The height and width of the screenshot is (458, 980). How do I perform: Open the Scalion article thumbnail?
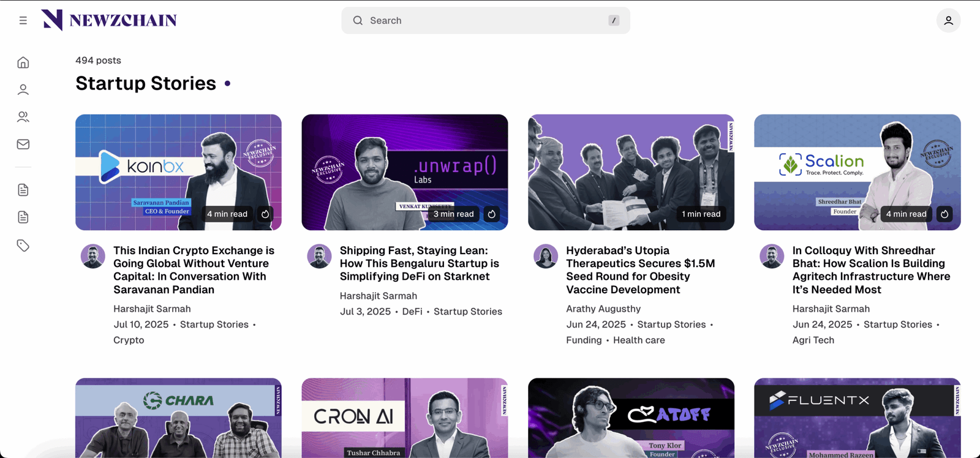pos(858,172)
